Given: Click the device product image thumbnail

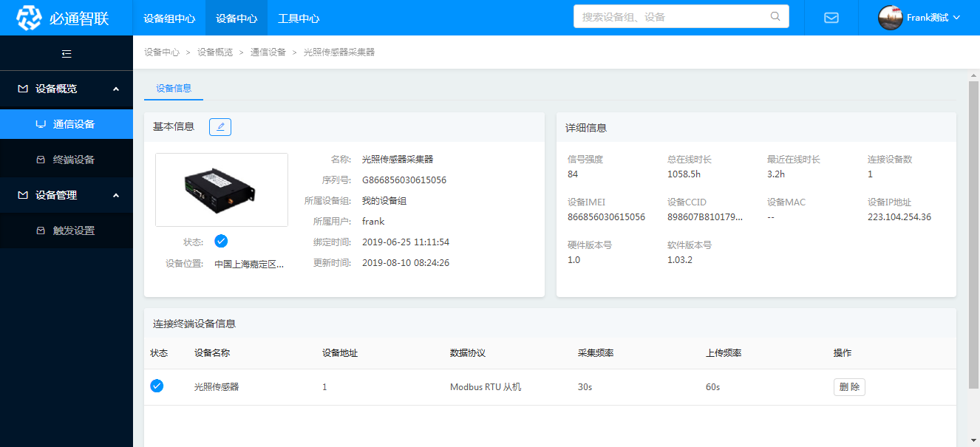Looking at the screenshot, I should tap(222, 189).
